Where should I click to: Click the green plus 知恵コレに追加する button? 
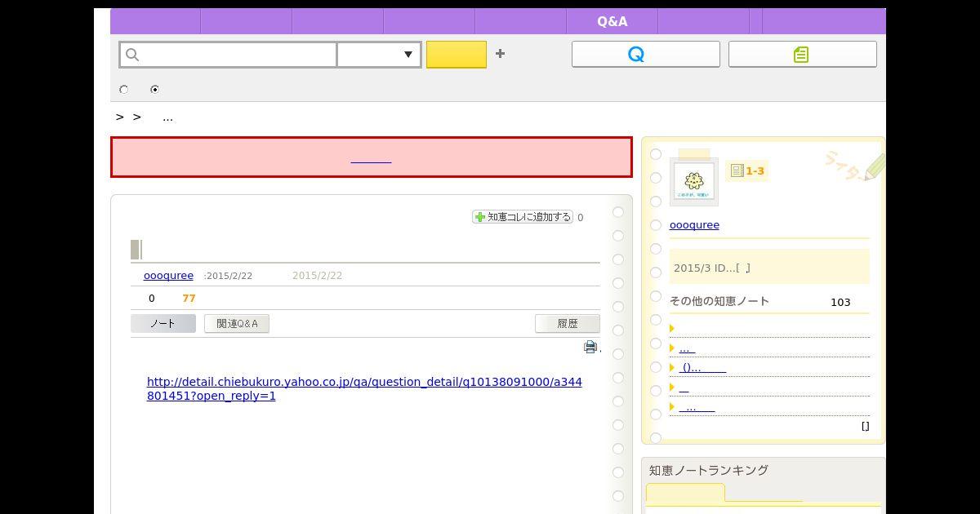click(523, 217)
